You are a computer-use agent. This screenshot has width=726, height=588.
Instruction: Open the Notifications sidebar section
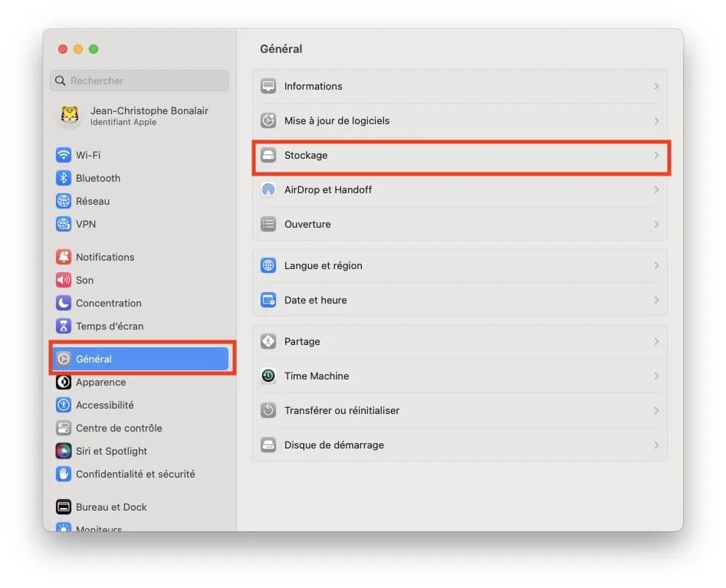105,257
